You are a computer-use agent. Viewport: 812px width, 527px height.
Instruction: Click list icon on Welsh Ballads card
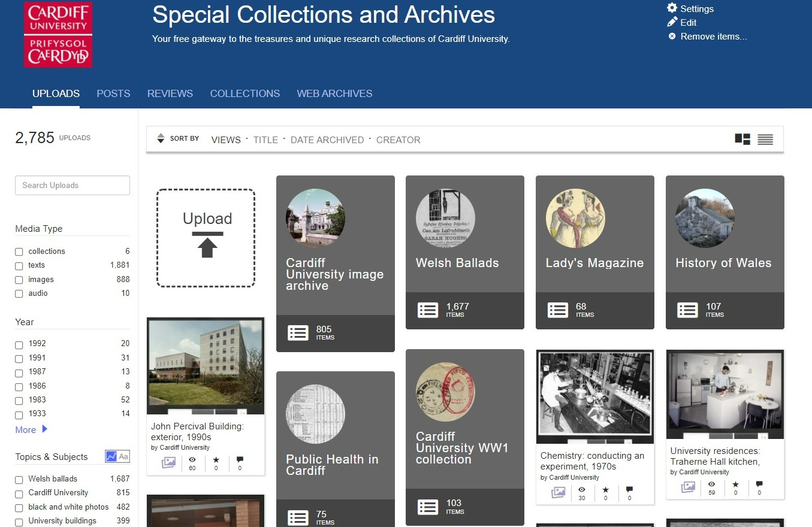click(428, 310)
